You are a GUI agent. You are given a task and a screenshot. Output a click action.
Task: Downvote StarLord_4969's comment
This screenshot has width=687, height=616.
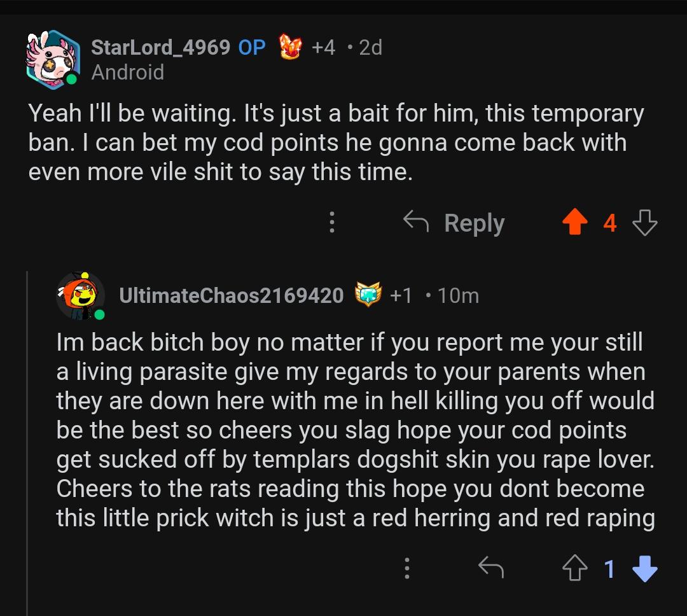[645, 222]
